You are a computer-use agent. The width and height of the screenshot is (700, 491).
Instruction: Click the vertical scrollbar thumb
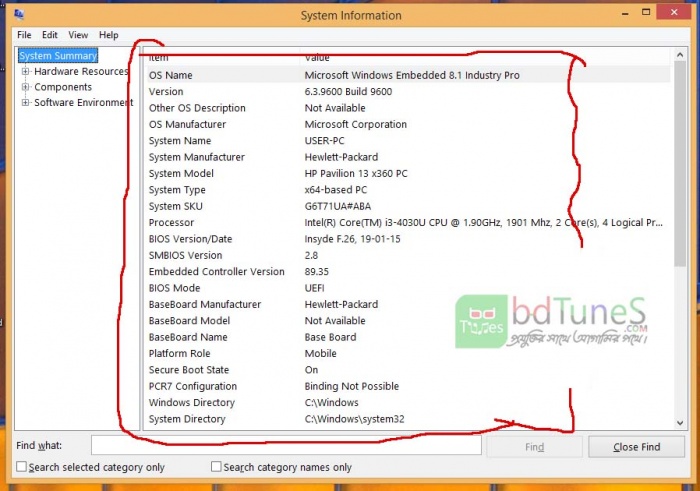coord(680,164)
